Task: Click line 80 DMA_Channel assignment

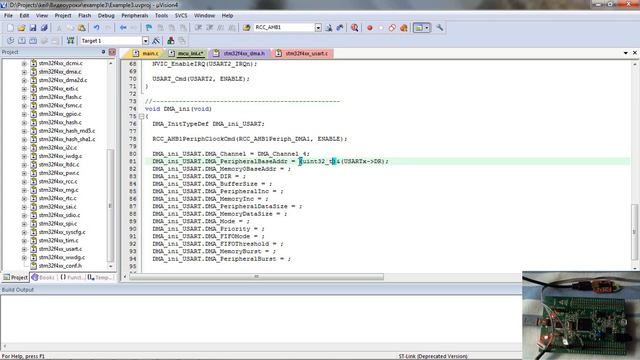Action: tap(231, 154)
